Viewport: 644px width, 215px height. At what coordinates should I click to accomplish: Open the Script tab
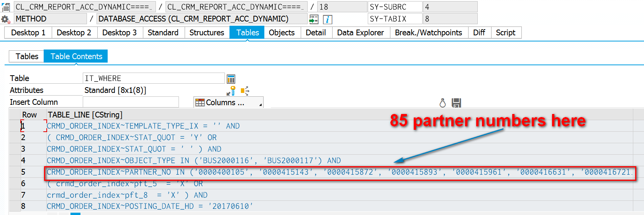coord(506,33)
